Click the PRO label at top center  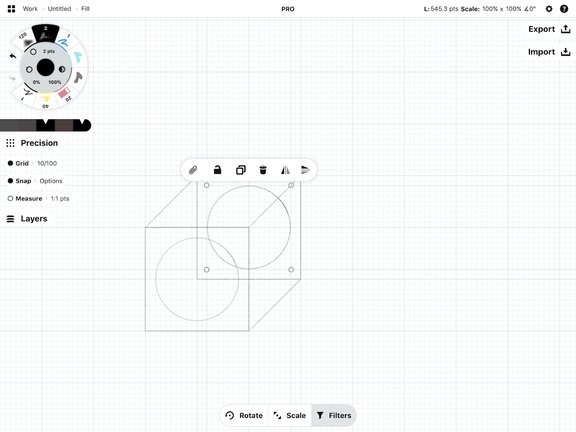(288, 9)
